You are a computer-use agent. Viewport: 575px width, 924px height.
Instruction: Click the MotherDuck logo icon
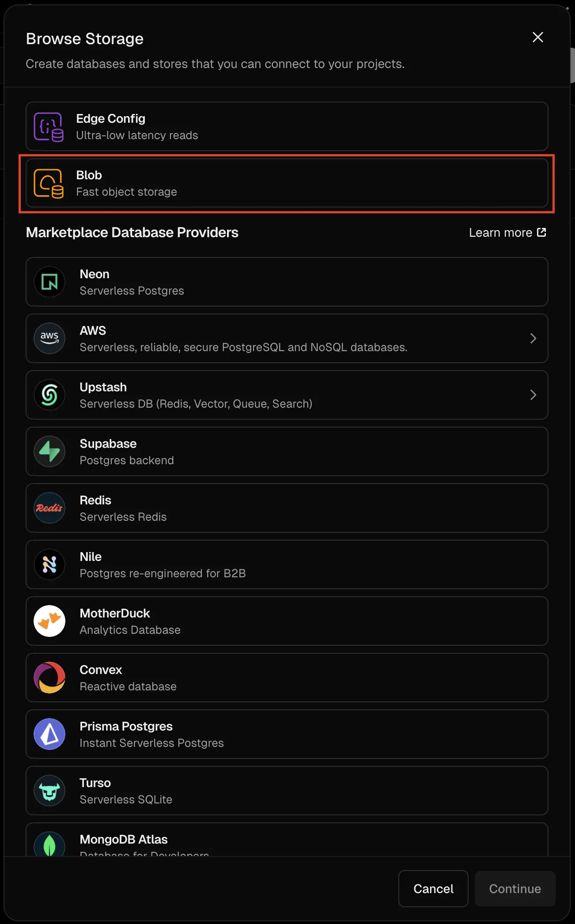coord(49,621)
